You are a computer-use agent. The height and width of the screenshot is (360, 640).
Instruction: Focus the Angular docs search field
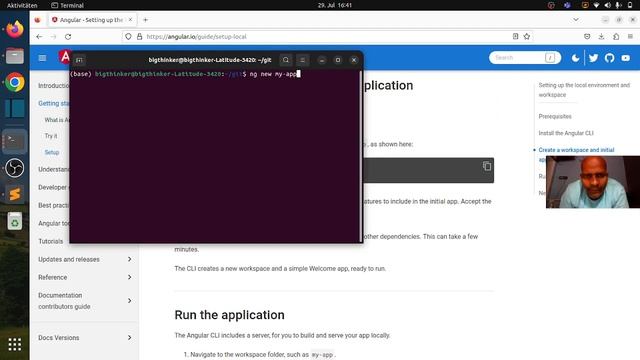524,58
